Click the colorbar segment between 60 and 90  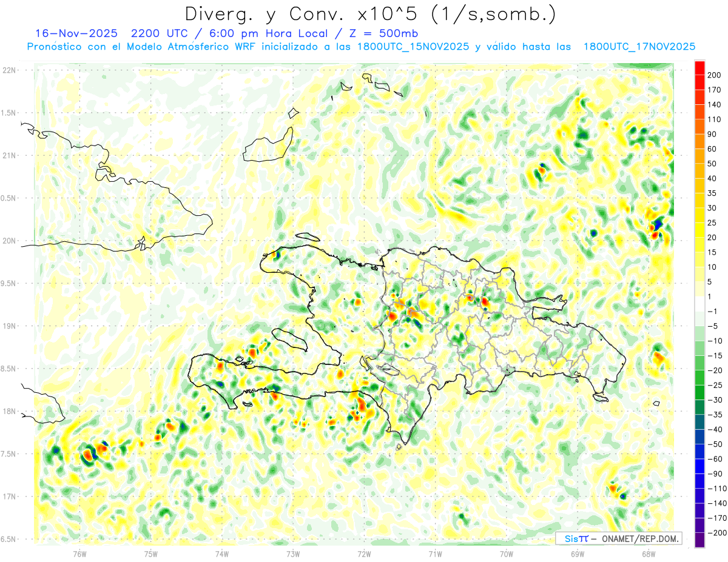(x=699, y=141)
